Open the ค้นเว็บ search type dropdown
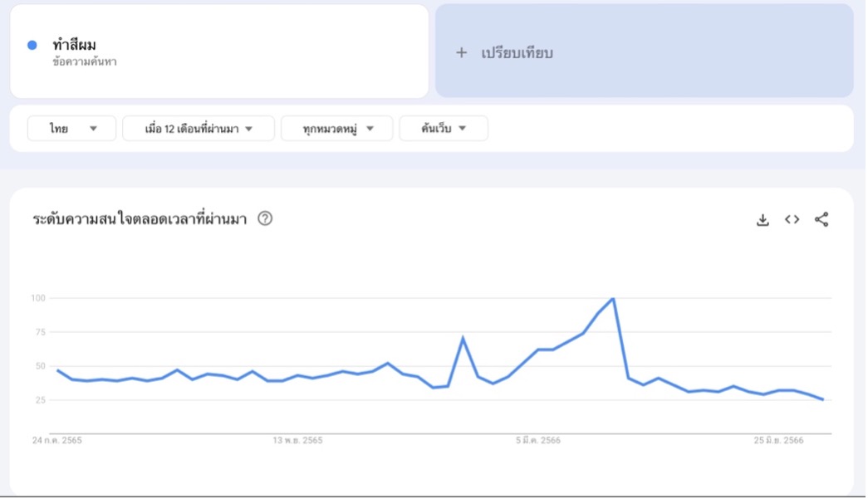Image resolution: width=868 pixels, height=499 pixels. 444,129
